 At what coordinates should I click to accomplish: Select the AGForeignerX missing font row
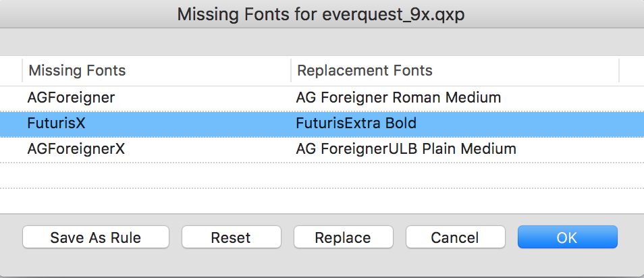click(x=76, y=149)
